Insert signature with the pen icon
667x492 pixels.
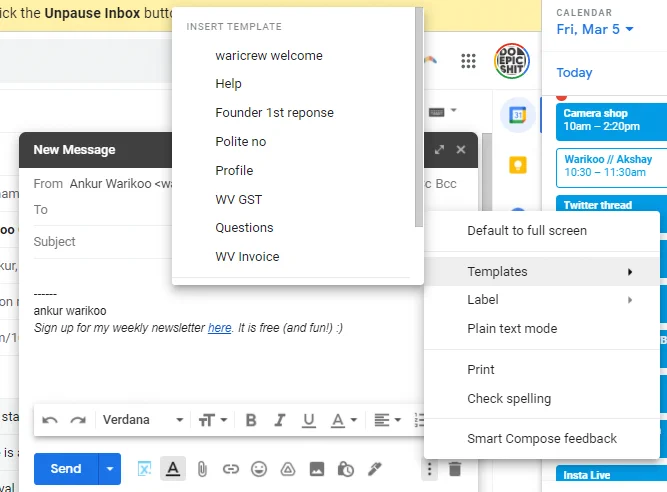374,469
